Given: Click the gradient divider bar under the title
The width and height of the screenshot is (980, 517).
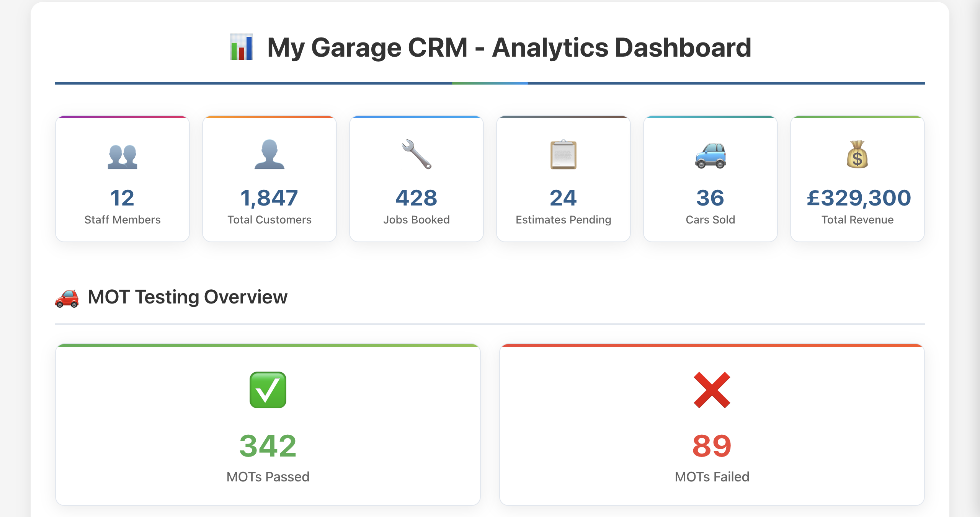Looking at the screenshot, I should point(490,83).
